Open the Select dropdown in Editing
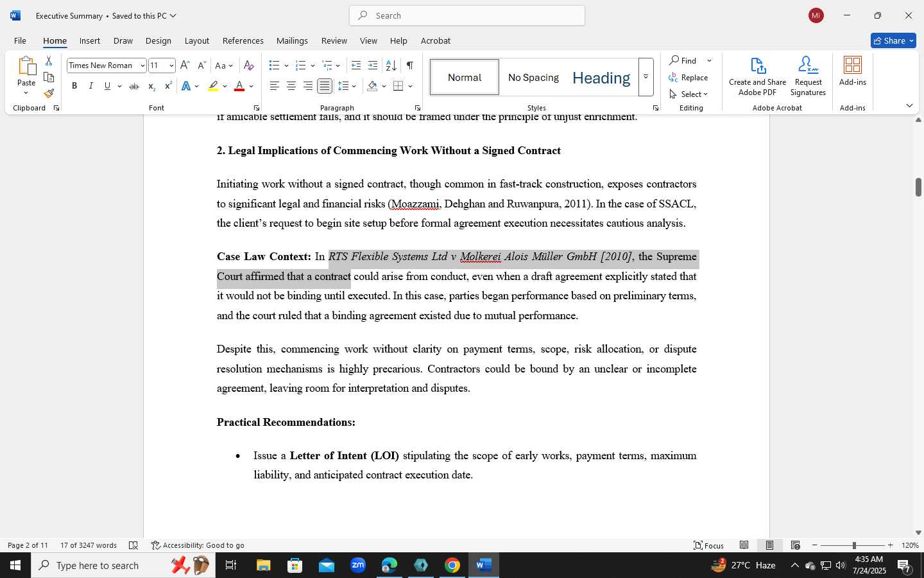924x578 pixels. point(688,94)
